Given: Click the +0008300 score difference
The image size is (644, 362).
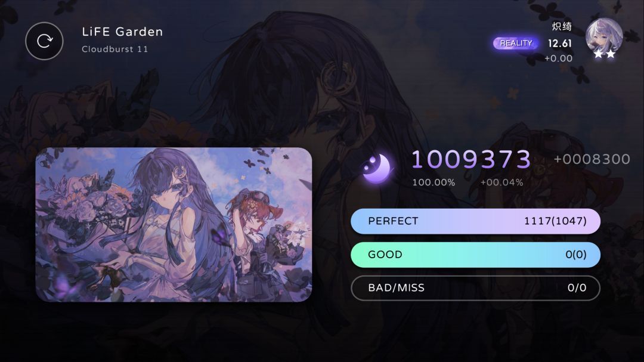Looking at the screenshot, I should point(592,159).
